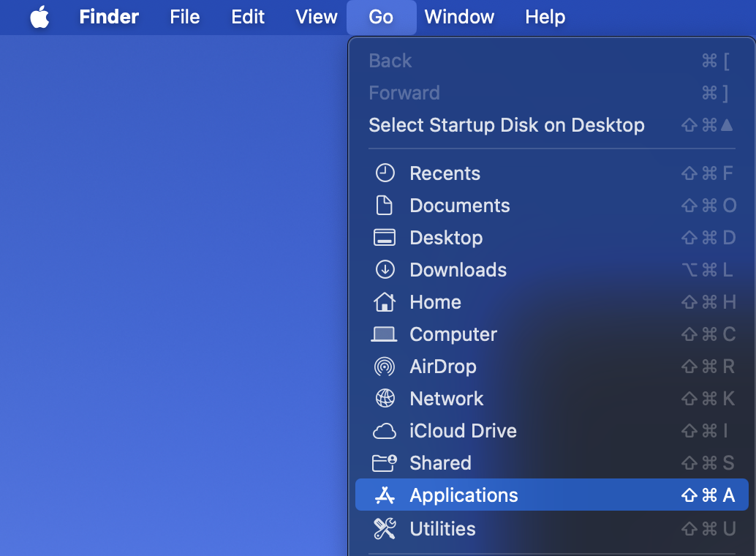Viewport: 756px width, 556px height.
Task: Click the clock icon beside Recents
Action: point(385,173)
